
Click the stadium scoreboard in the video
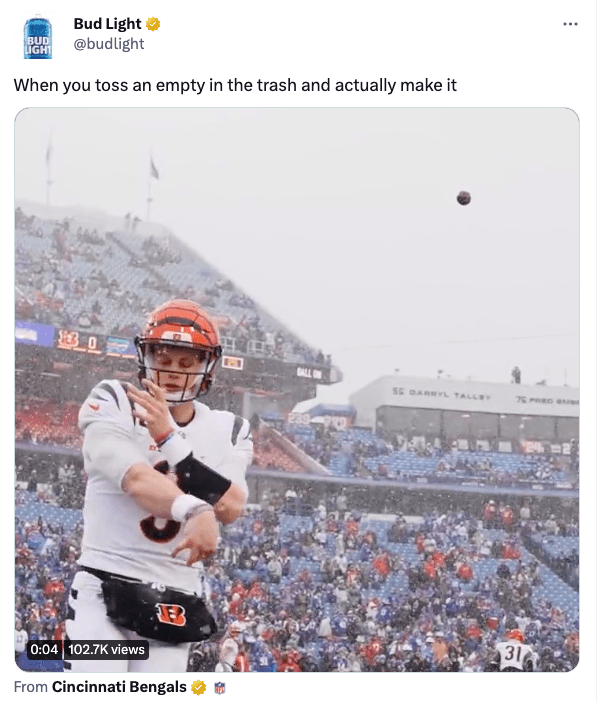pyautogui.click(x=76, y=342)
